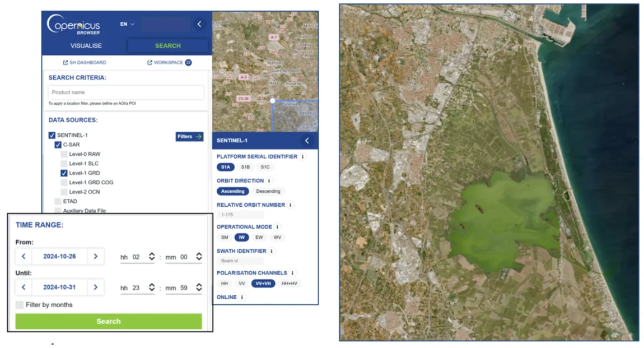
Task: Click the AOI corner handle on map
Action: (x=273, y=101)
